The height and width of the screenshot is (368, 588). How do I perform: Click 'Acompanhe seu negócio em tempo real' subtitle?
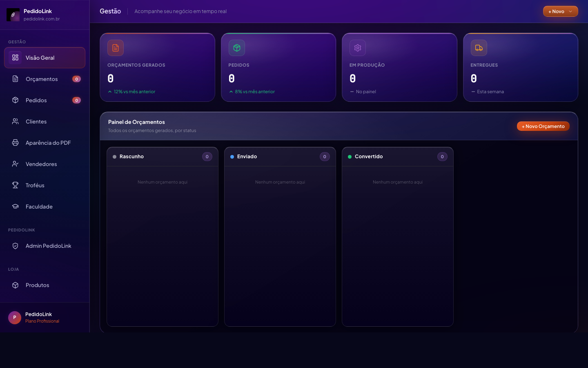[180, 11]
